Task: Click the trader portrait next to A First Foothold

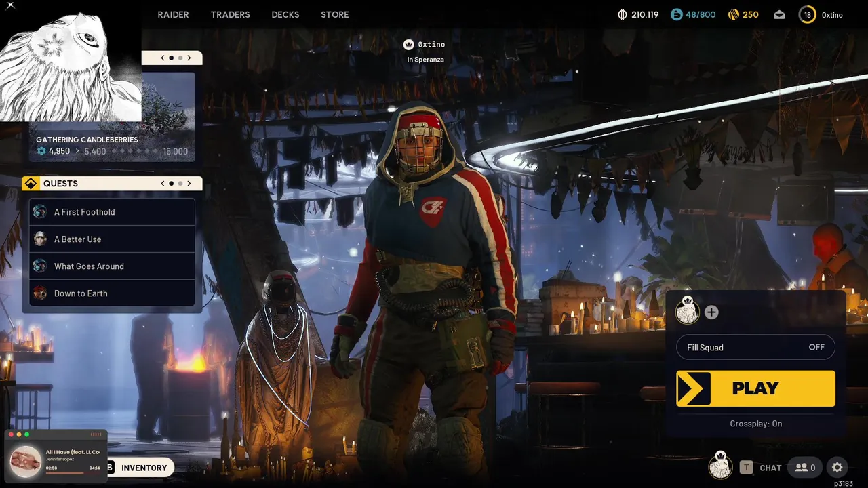Action: pyautogui.click(x=40, y=211)
